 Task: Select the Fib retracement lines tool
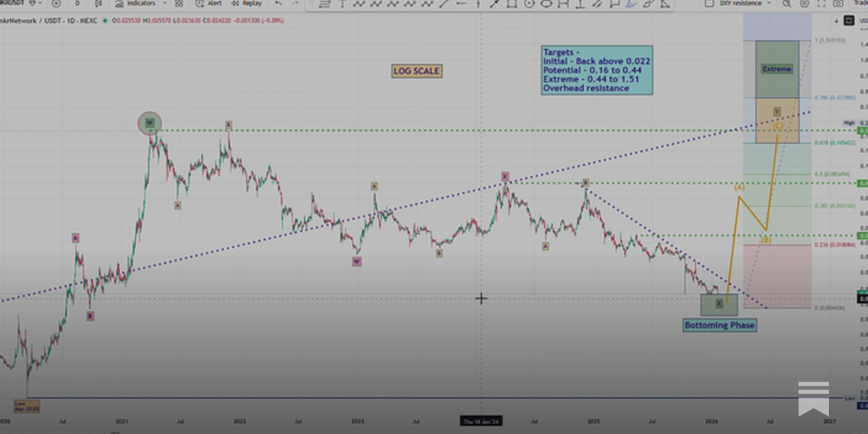pyautogui.click(x=324, y=4)
